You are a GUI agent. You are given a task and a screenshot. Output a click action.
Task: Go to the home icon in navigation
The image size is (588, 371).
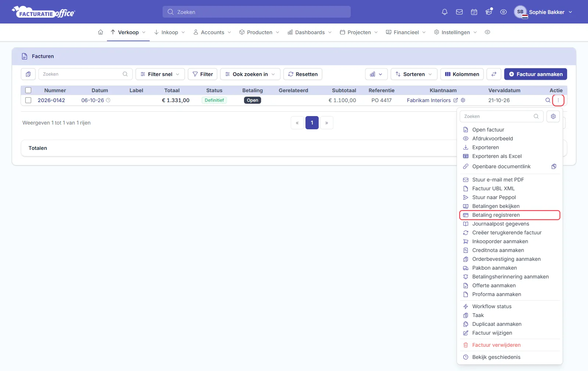[100, 32]
